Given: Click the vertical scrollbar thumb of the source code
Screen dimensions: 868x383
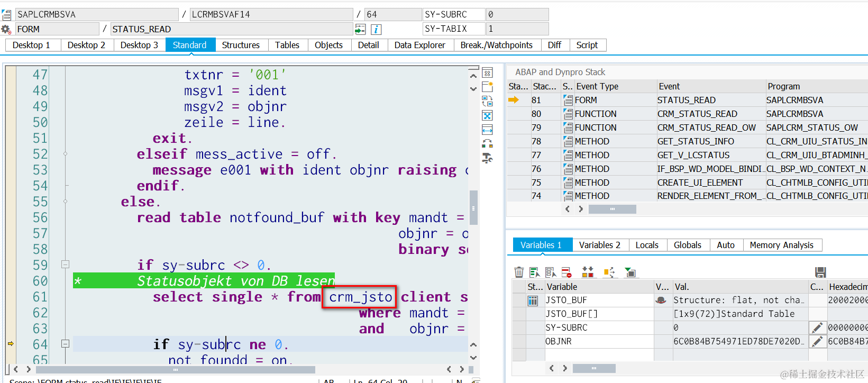Looking at the screenshot, I should tap(473, 208).
